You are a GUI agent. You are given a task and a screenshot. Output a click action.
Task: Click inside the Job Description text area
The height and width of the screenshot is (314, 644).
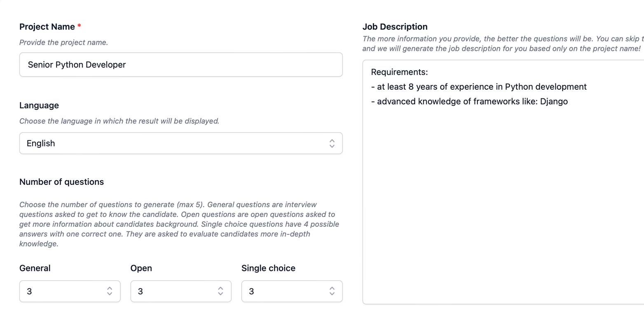click(x=494, y=165)
